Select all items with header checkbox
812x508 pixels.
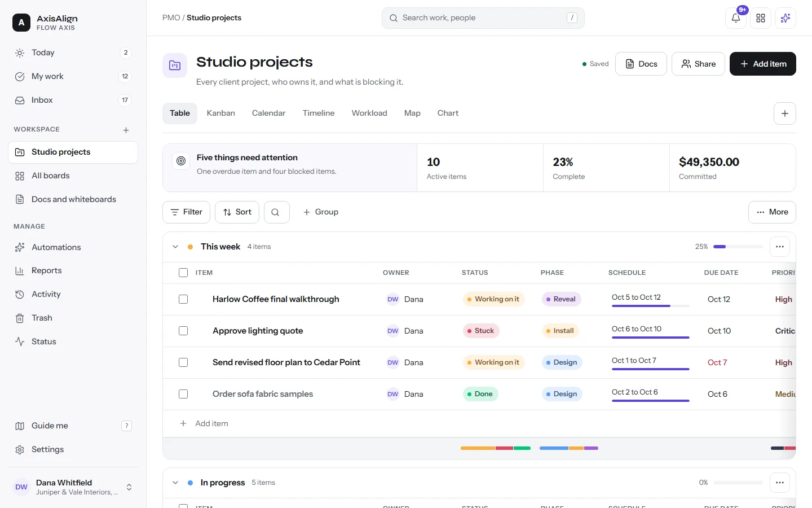point(183,273)
